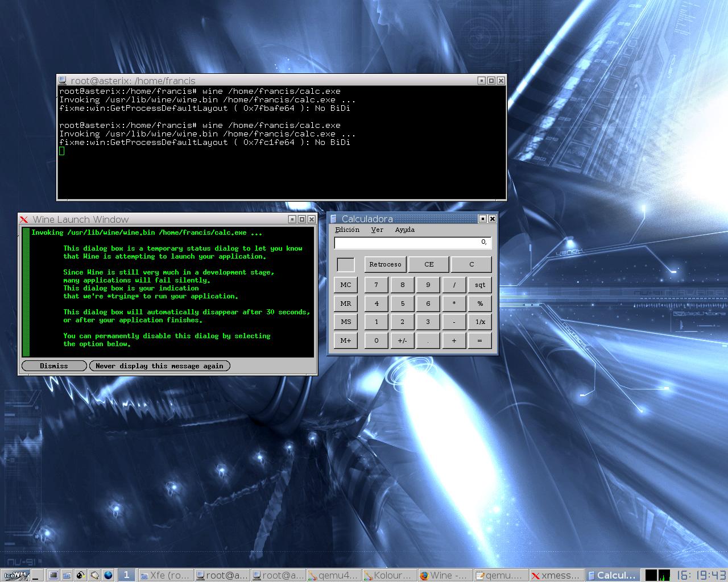728x582 pixels.
Task: Click the sqt square root button
Action: pos(480,285)
